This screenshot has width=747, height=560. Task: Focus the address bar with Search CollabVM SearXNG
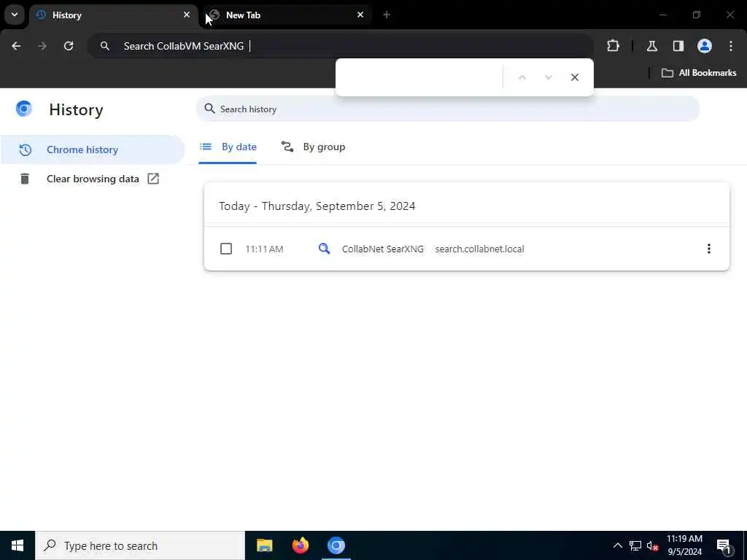341,46
